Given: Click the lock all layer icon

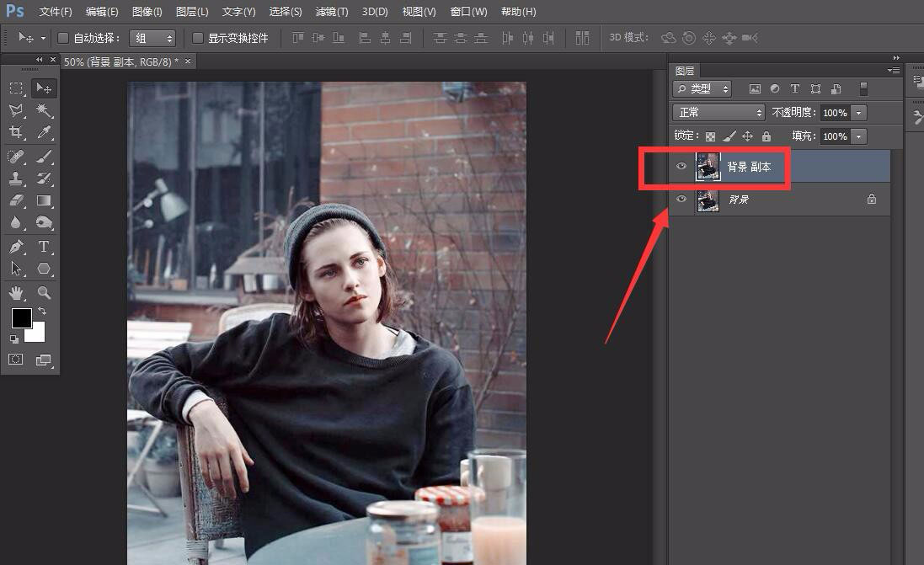Looking at the screenshot, I should [x=766, y=136].
